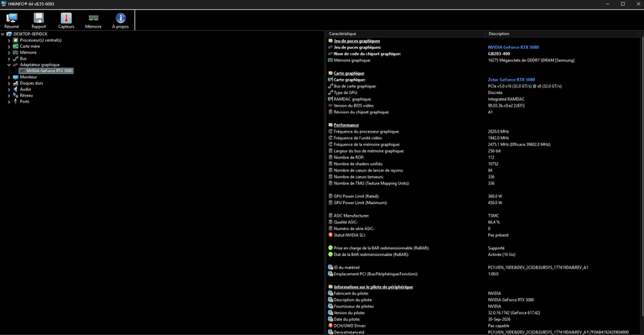The height and width of the screenshot is (335, 644).
Task: Click the right panel vertical scrollbar
Action: (642, 177)
